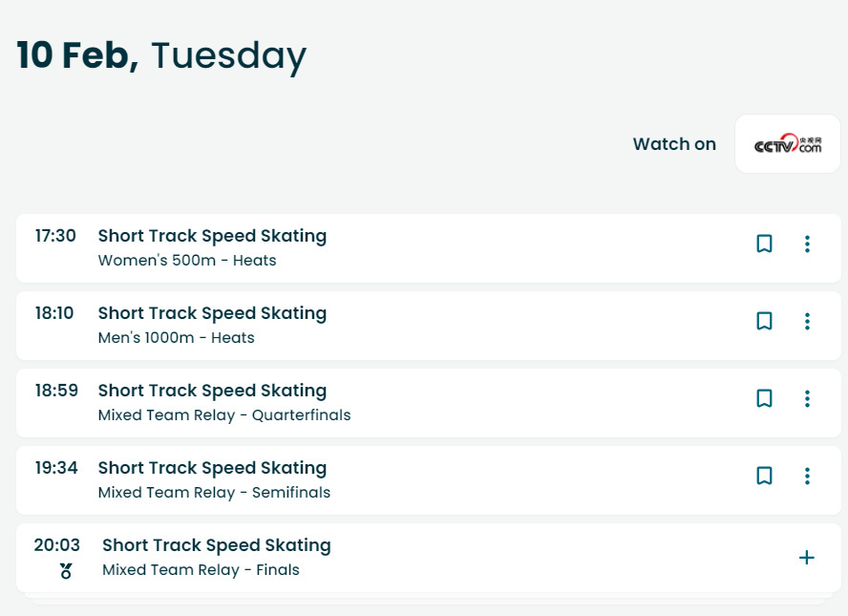Open Short Track Speed Skating at 17:30

tap(212, 236)
